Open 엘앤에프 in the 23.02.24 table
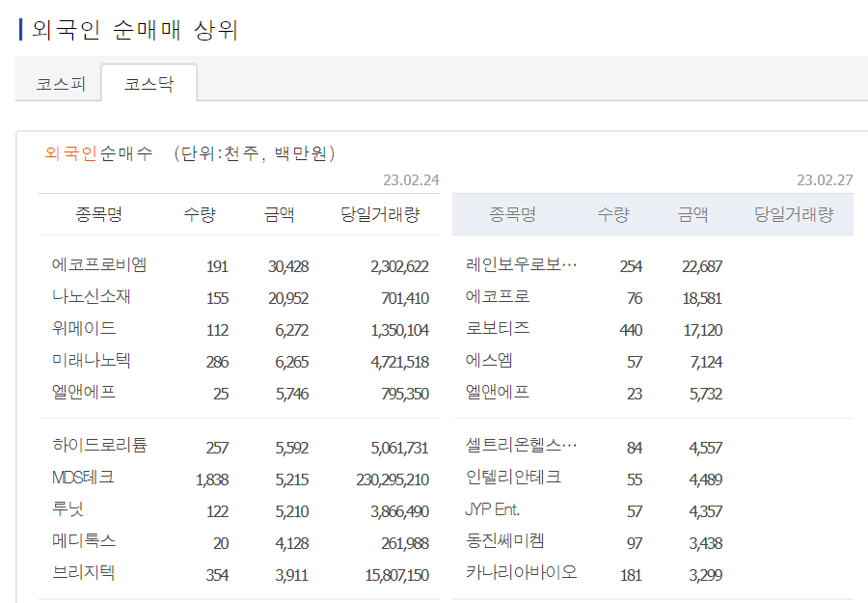Screen dimensions: 868x603 click(84, 392)
